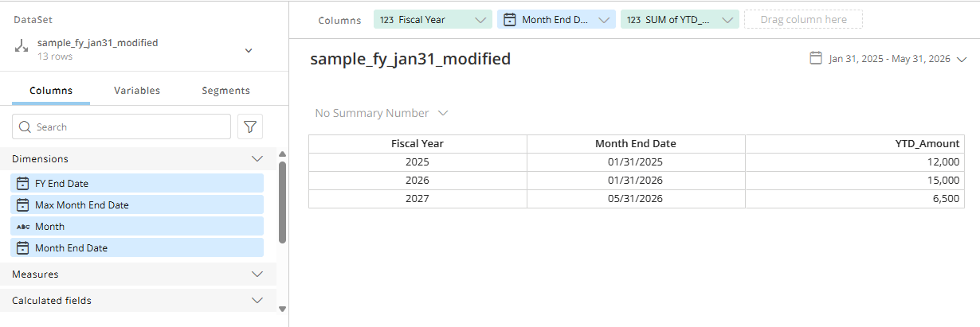This screenshot has width=980, height=327.
Task: Click the calendar icon on FY End Date
Action: pyautogui.click(x=23, y=183)
